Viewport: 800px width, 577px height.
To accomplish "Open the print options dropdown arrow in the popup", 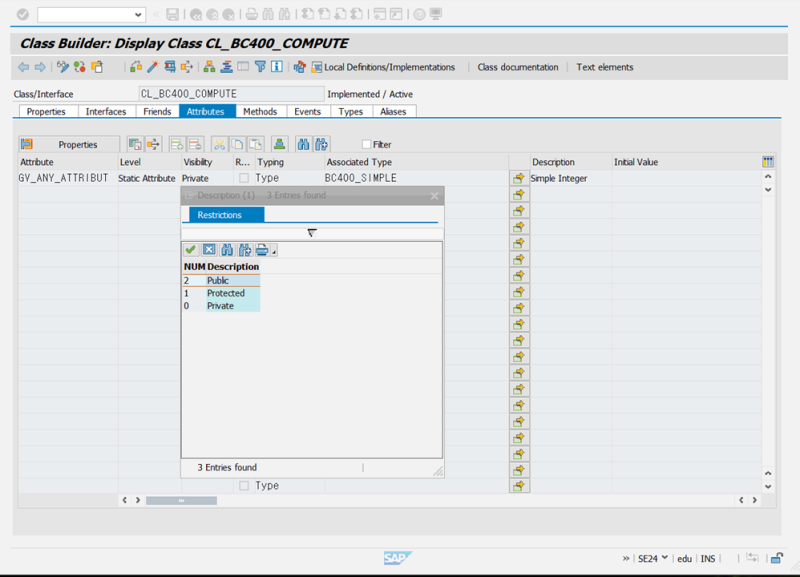I will tap(274, 252).
